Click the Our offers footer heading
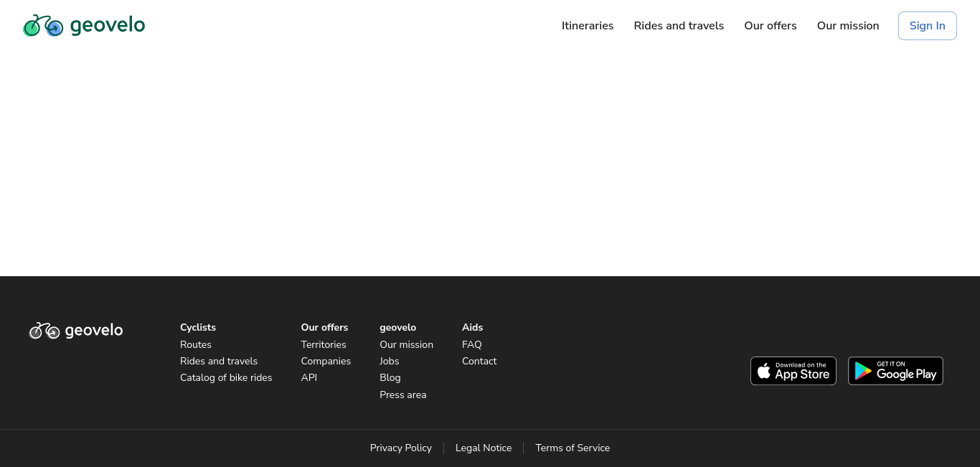Screen dimensions: 980x467 pos(324,327)
